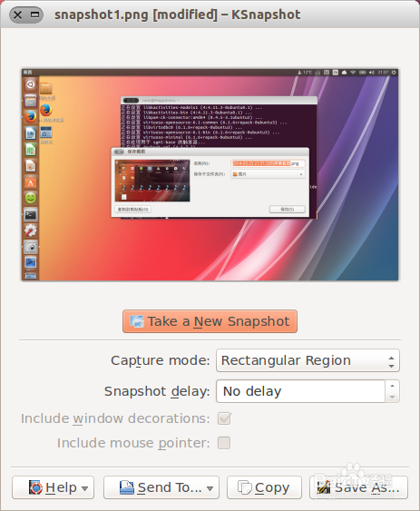Copy the snapshot to clipboard
This screenshot has height=511, width=420.
tap(264, 487)
